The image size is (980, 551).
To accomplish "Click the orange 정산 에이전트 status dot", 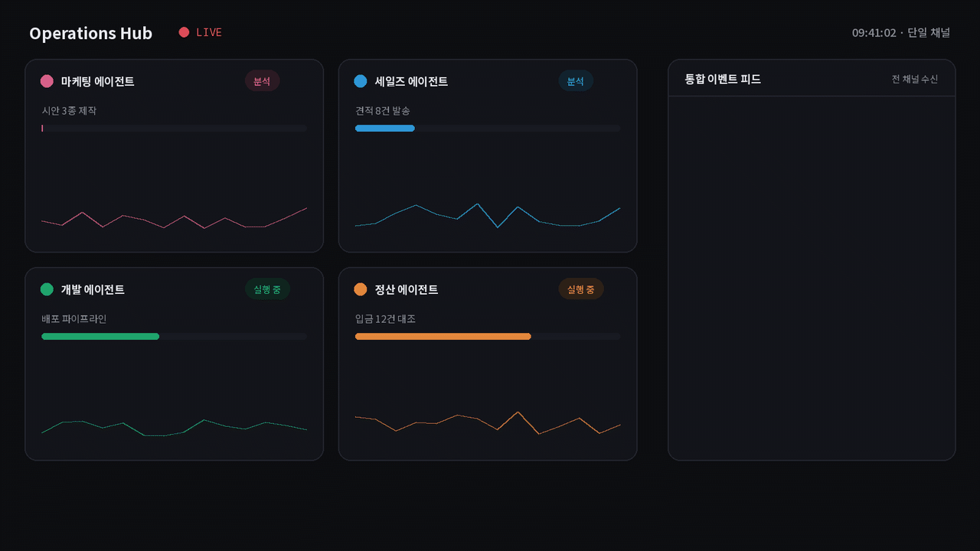I will 361,289.
